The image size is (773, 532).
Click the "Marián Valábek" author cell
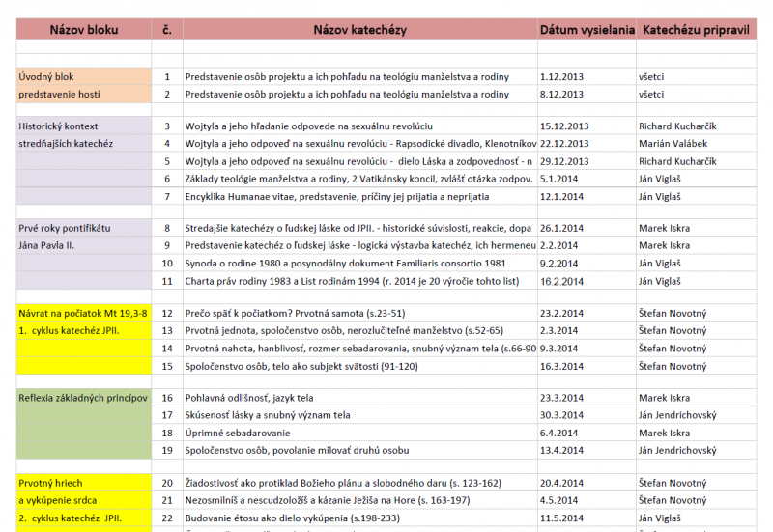(x=695, y=144)
